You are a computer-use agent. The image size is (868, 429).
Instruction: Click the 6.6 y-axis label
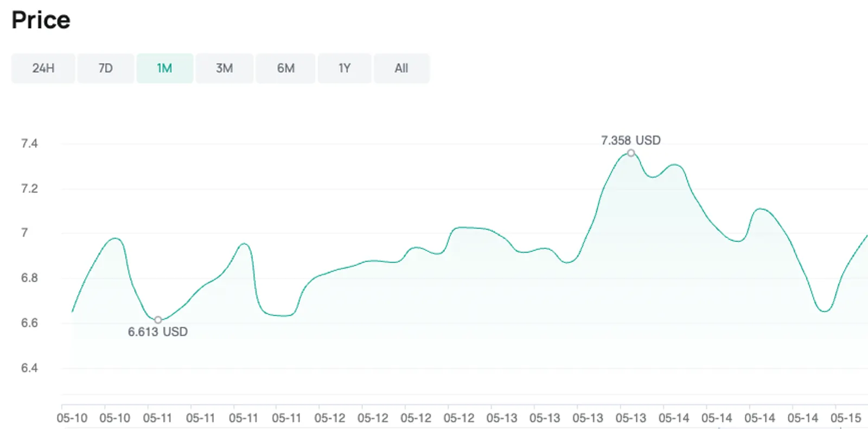[x=29, y=323]
